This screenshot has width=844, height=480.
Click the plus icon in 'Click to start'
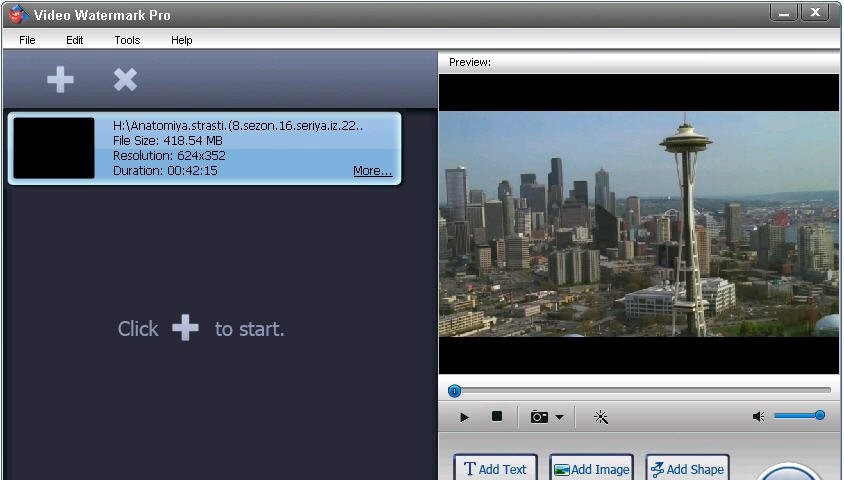185,328
